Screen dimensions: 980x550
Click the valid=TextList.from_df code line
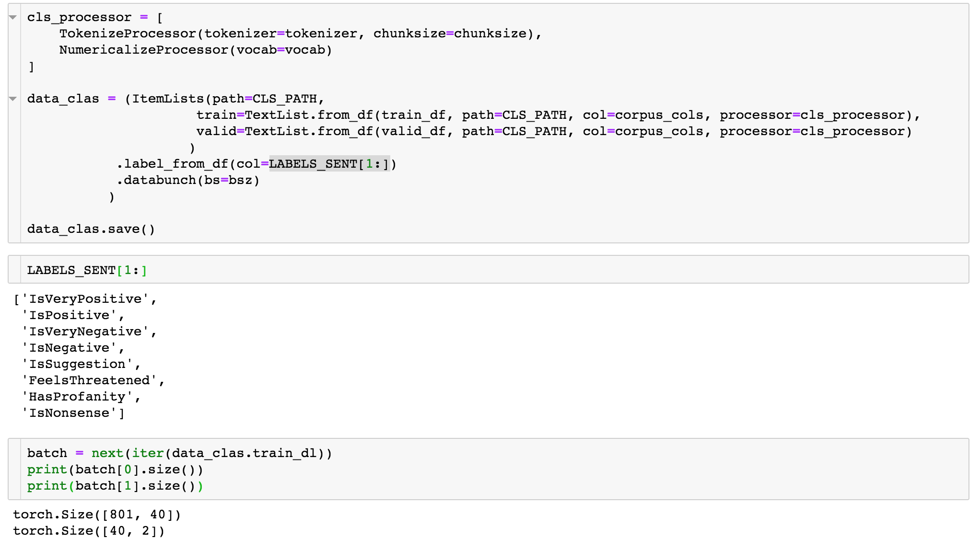click(x=553, y=131)
